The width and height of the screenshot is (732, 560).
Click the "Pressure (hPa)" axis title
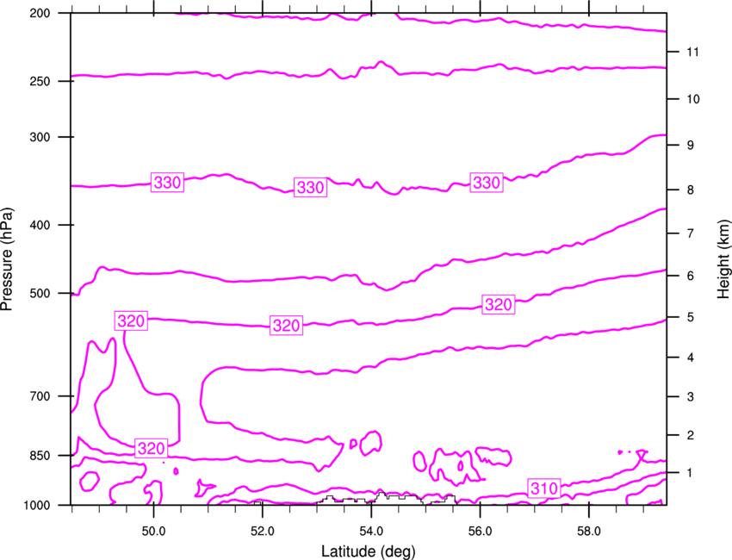[x=7, y=259]
